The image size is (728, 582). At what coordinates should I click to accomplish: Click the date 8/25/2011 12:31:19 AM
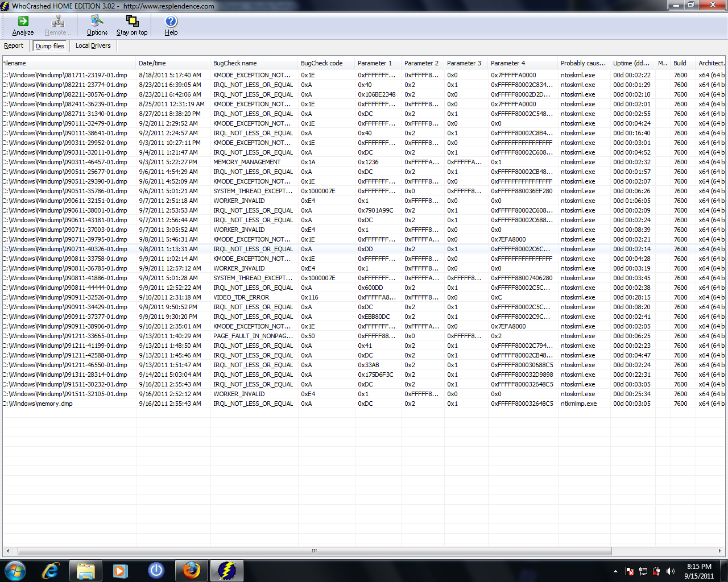[172, 104]
